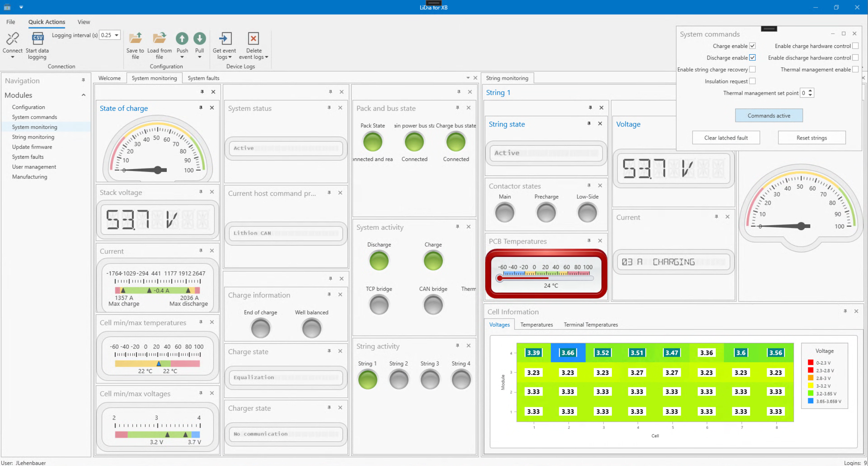The width and height of the screenshot is (868, 466).
Task: Open the Logging interval dropdown
Action: click(116, 35)
